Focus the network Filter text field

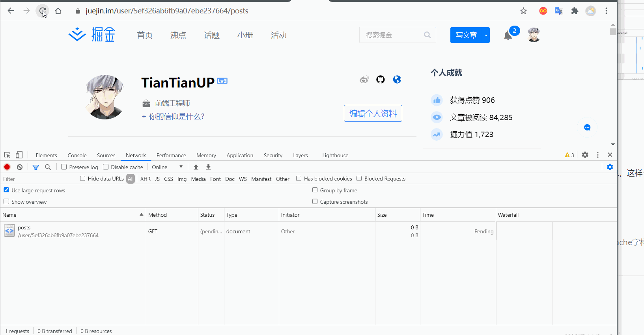click(x=39, y=179)
